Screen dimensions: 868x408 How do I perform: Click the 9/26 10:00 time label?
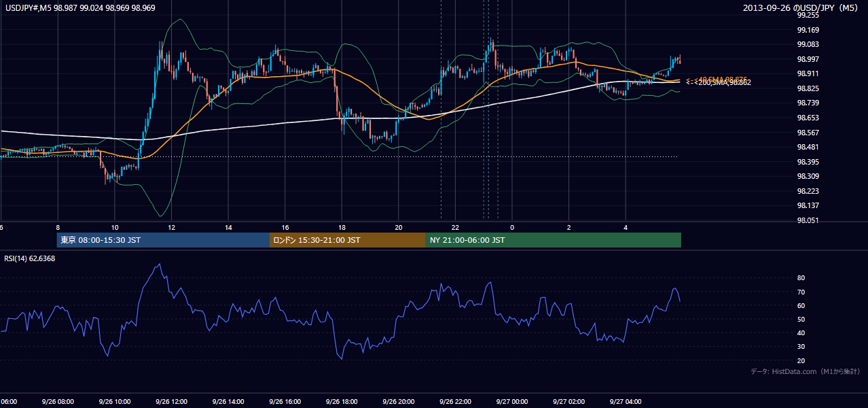(x=115, y=402)
